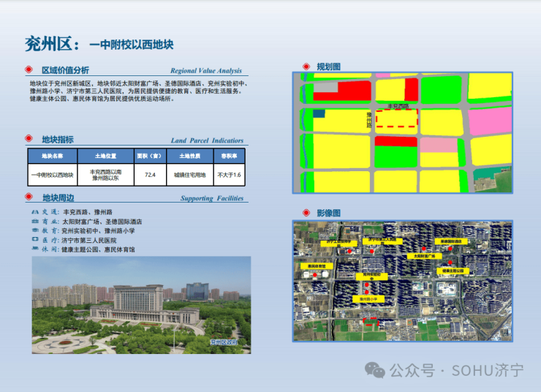This screenshot has width=541, height=392.
Task: Click the graduation cap icon beside 教育
Action: pyautogui.click(x=34, y=231)
